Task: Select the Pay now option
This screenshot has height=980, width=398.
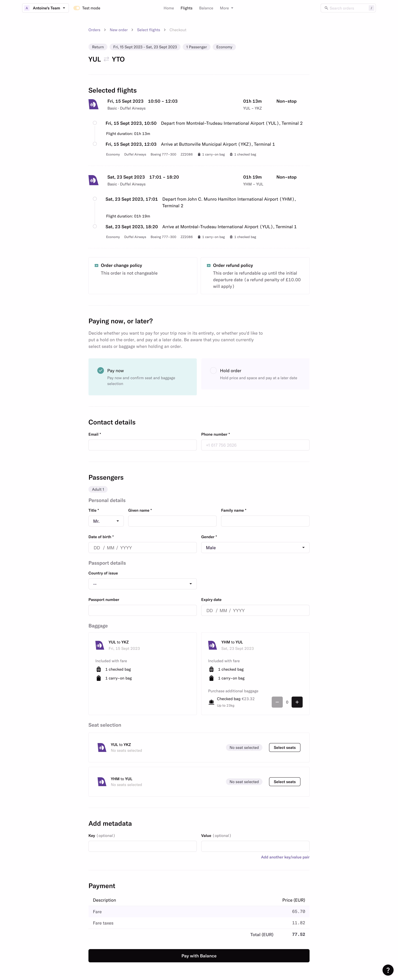Action: tap(142, 377)
